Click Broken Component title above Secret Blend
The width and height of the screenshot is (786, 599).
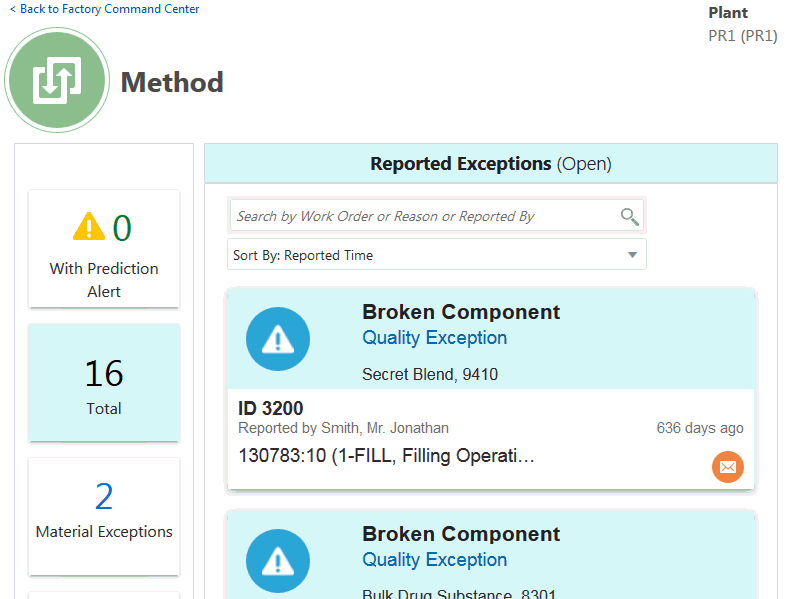click(x=461, y=312)
